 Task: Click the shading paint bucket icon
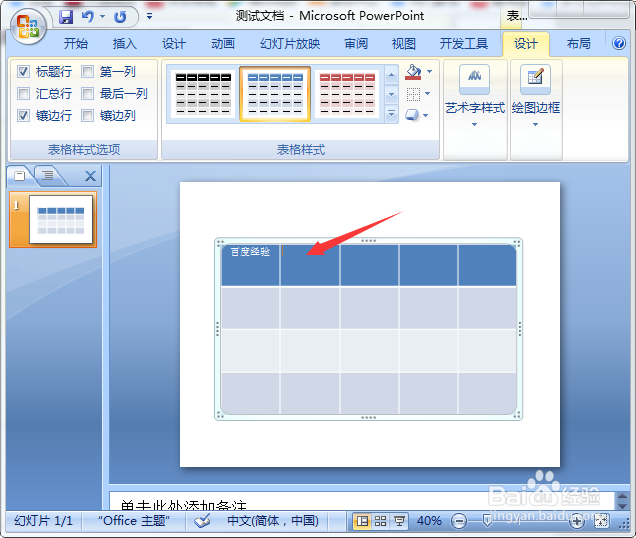413,72
